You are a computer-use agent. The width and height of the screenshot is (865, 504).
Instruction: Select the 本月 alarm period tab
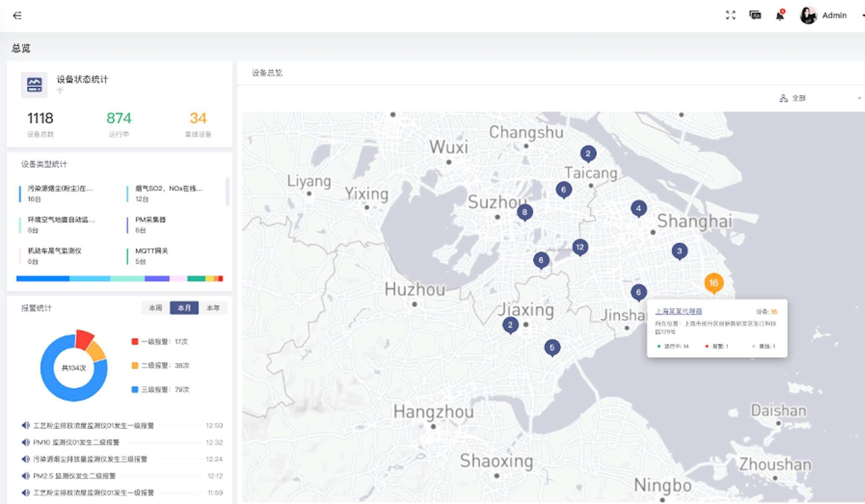pos(184,308)
